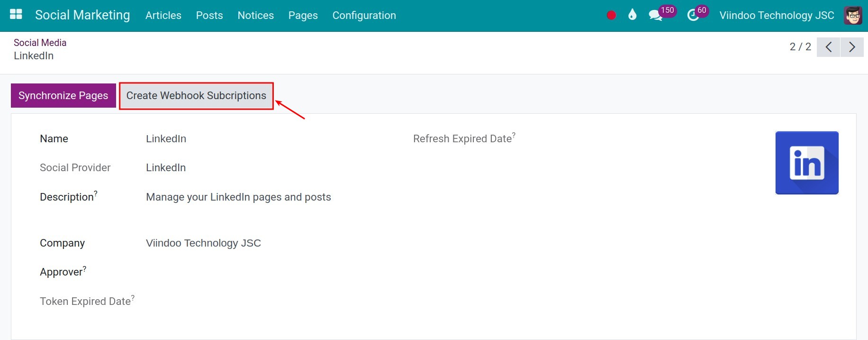Go back to Social Media breadcrumb
This screenshot has width=868, height=340.
point(40,43)
